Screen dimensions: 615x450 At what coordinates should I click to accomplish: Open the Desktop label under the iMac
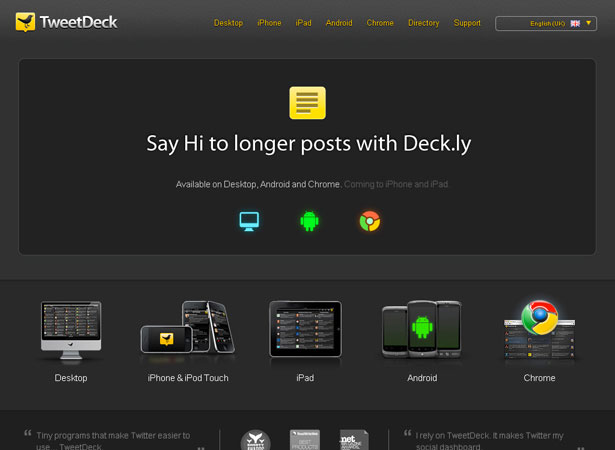[x=71, y=378]
